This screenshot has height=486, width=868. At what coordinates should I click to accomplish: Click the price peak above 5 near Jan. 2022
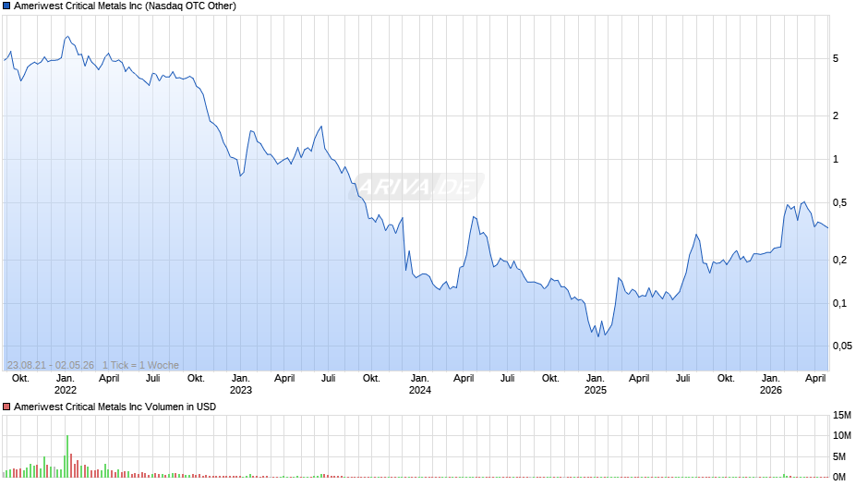tap(67, 37)
